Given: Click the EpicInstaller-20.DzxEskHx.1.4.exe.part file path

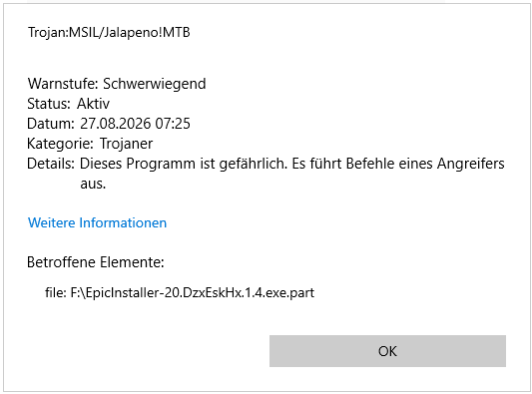Looking at the screenshot, I should (x=193, y=292).
